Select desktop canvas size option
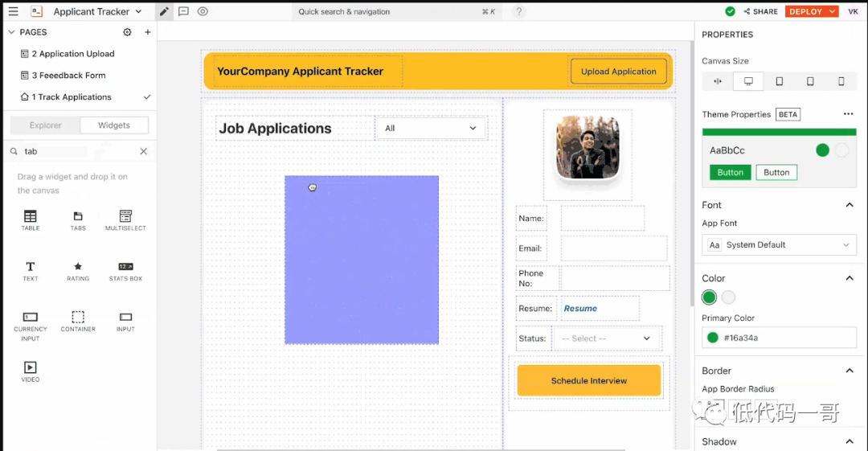The height and width of the screenshot is (451, 868). click(x=748, y=81)
